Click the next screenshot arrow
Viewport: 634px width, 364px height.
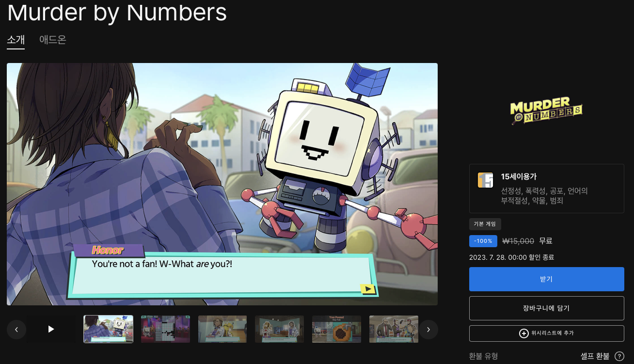(x=428, y=330)
